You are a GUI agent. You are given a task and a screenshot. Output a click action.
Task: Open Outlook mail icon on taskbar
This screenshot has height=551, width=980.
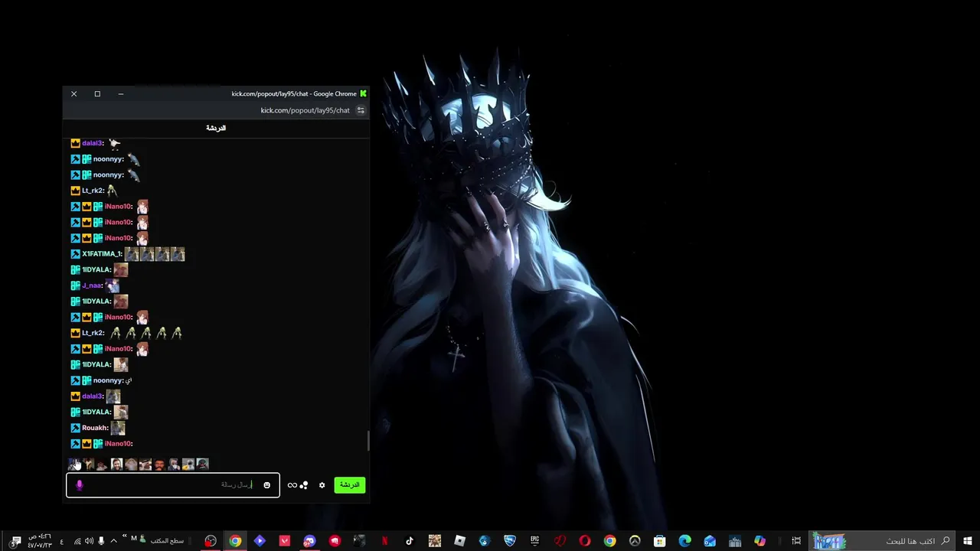point(710,541)
